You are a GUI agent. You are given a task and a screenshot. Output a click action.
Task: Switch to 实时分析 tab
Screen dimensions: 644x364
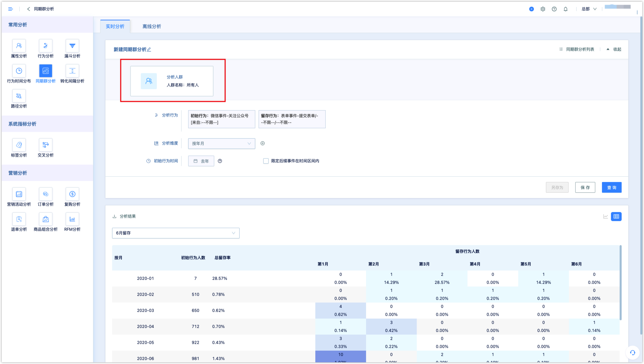[115, 26]
